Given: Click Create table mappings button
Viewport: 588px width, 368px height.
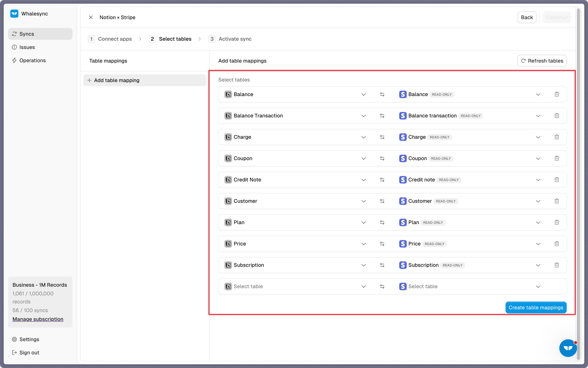Looking at the screenshot, I should coord(536,308).
